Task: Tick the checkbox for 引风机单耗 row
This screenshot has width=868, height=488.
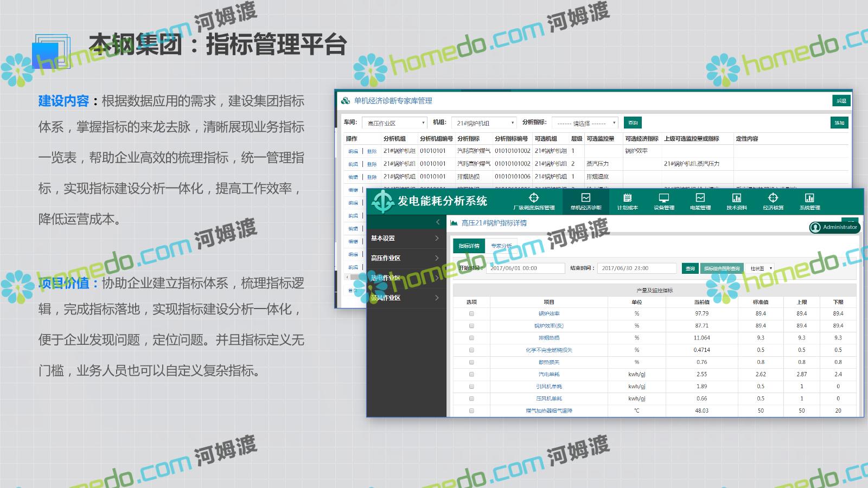Action: point(471,387)
